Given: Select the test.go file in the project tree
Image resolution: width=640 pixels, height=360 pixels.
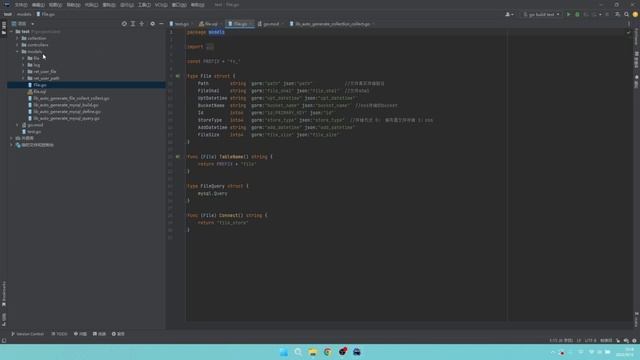Looking at the screenshot, I should (34, 132).
